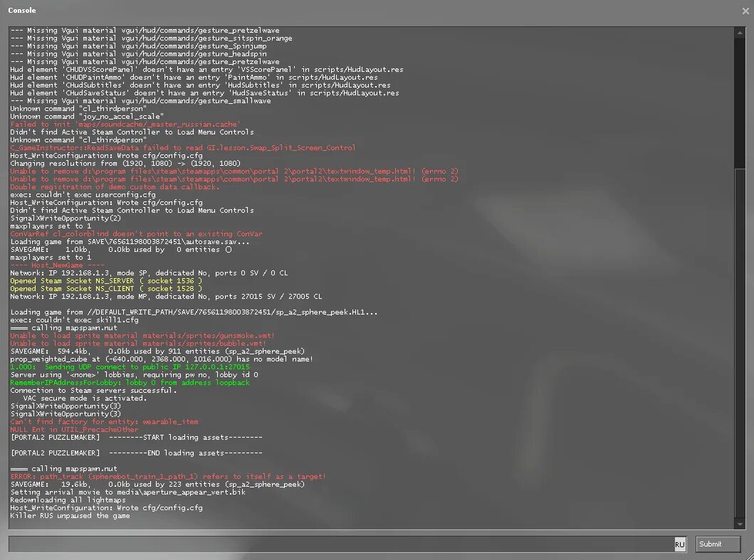The width and height of the screenshot is (754, 560).
Task: Click 'prop_weighted_cube' no model name line
Action: (x=162, y=359)
